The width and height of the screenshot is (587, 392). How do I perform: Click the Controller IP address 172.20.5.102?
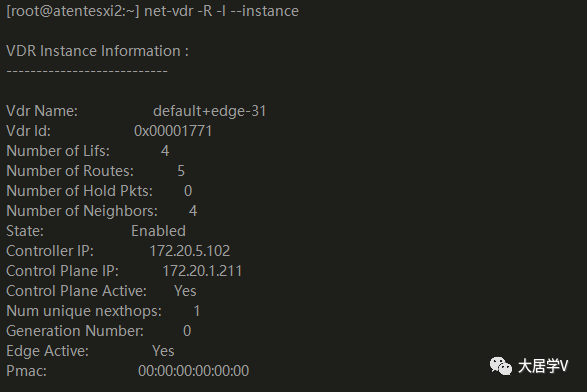pos(190,251)
